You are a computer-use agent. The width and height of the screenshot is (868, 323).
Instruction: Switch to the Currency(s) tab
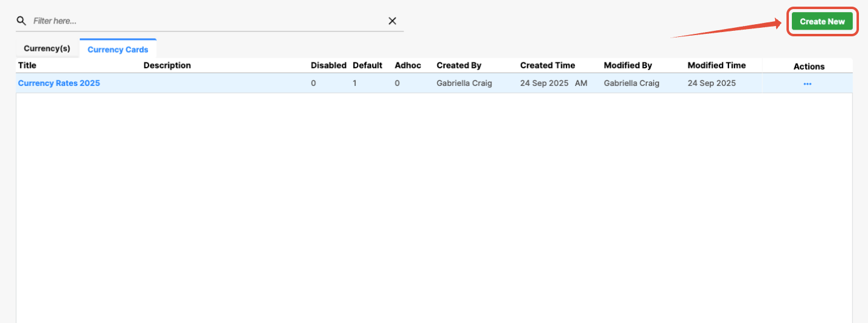point(47,48)
